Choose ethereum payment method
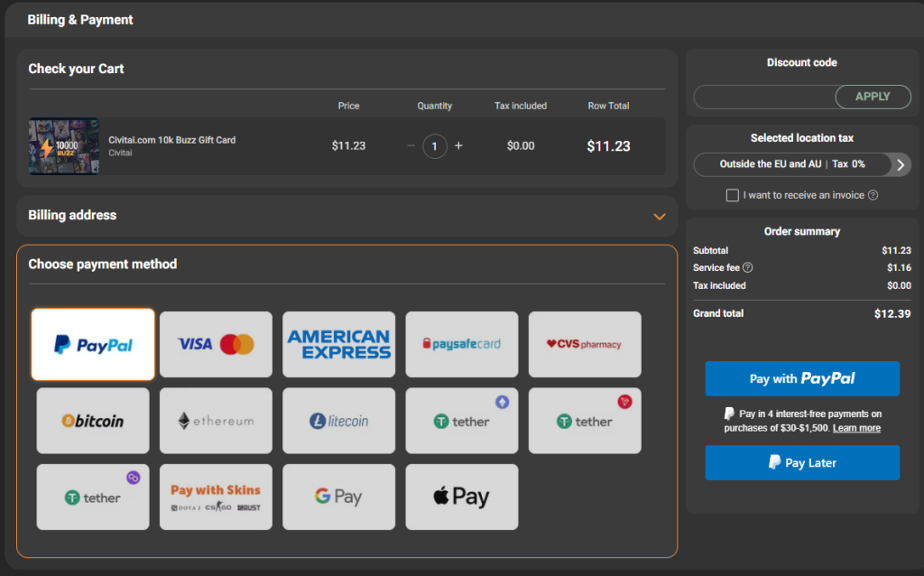Viewport: 924px width, 576px height. click(216, 421)
